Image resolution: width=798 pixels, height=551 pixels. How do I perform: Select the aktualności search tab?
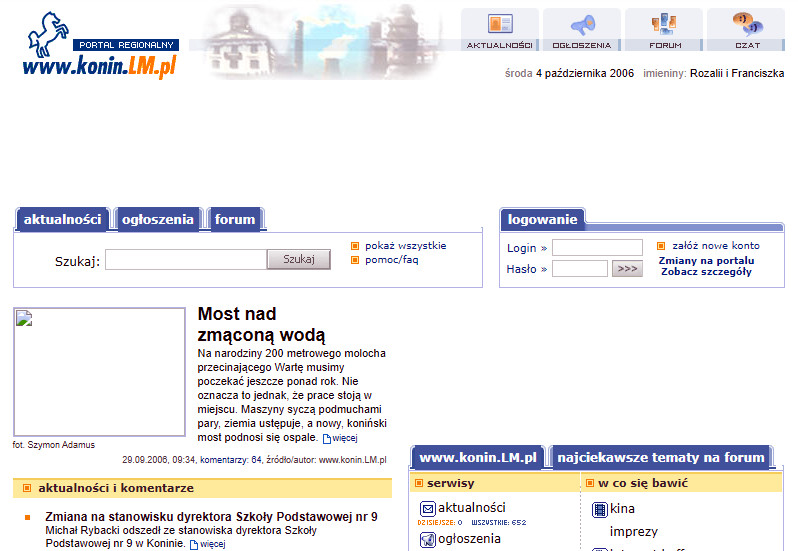tap(63, 219)
